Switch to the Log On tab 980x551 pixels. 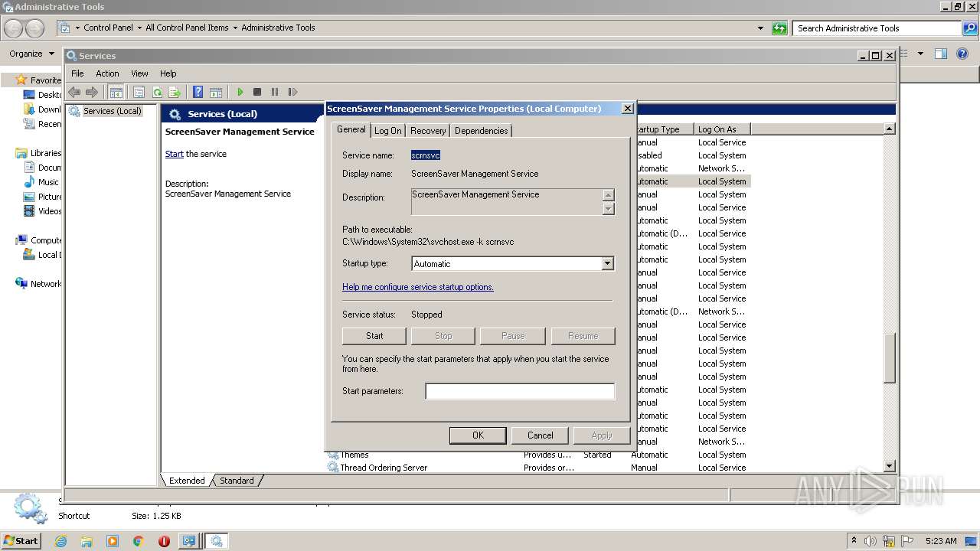(387, 131)
